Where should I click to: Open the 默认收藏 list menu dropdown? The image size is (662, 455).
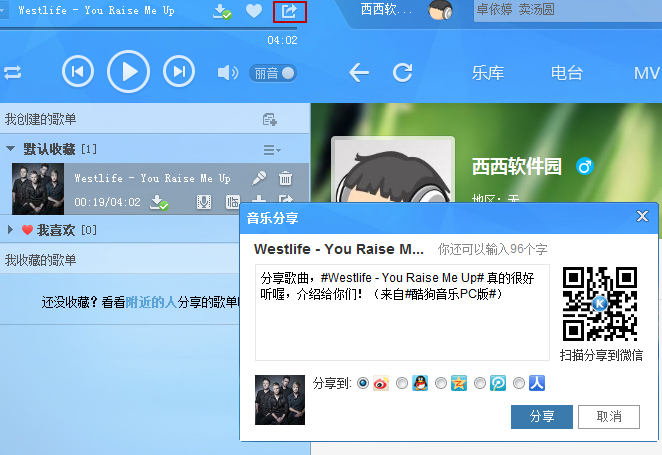272,150
